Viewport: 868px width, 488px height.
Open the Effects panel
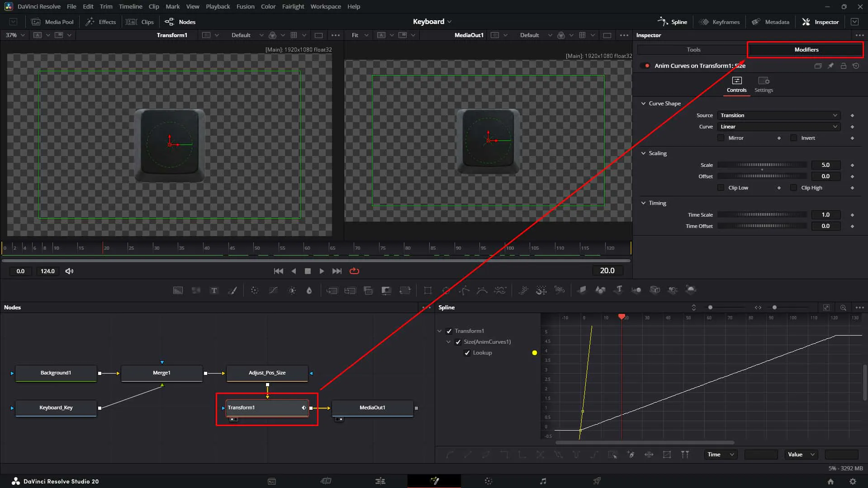pyautogui.click(x=101, y=22)
